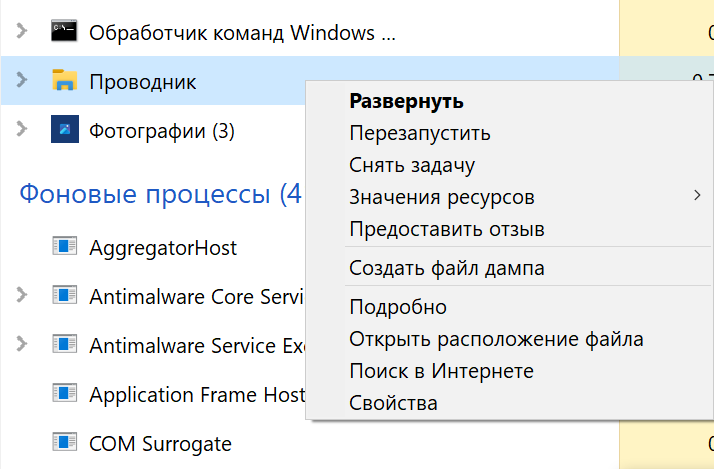Click the Antimalware Service Executable icon
The height and width of the screenshot is (469, 714).
pos(65,345)
